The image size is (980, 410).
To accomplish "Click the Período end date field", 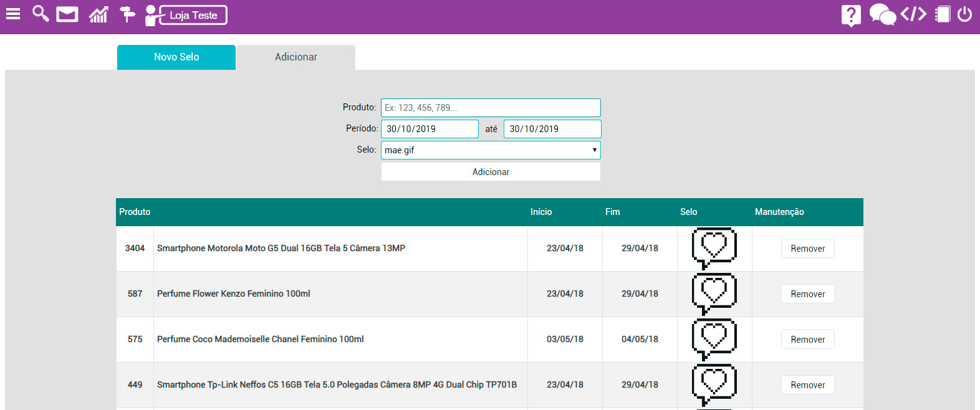I will coord(552,129).
